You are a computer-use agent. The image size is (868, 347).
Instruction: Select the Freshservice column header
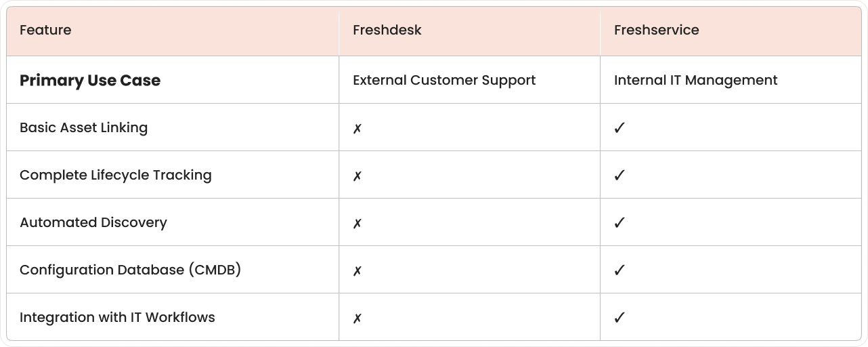coord(657,30)
